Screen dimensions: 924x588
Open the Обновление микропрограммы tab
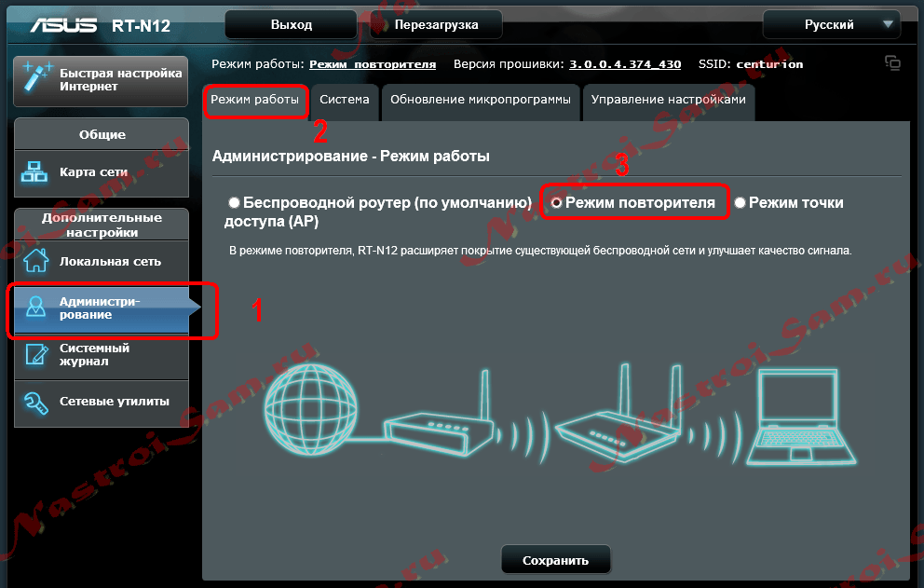click(x=480, y=100)
